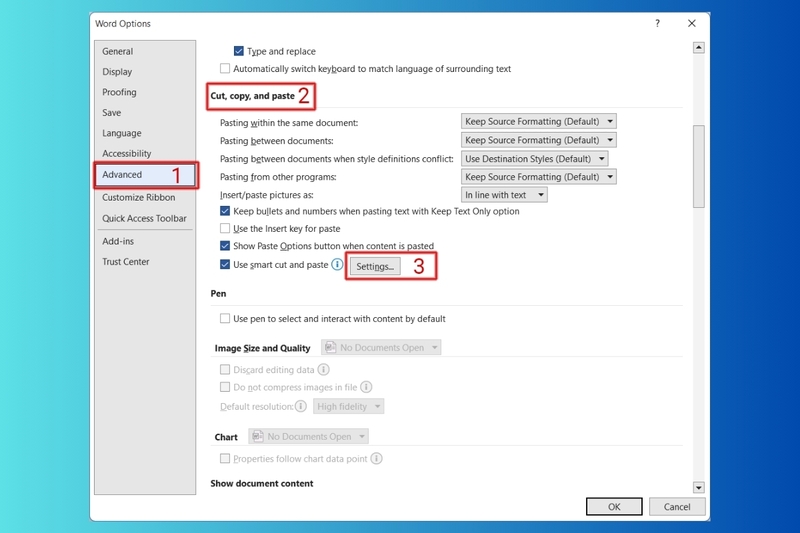Click the Cancel button

point(677,506)
